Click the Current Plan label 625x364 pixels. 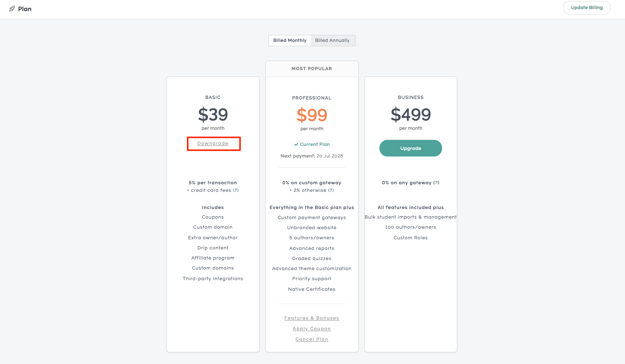pos(315,144)
